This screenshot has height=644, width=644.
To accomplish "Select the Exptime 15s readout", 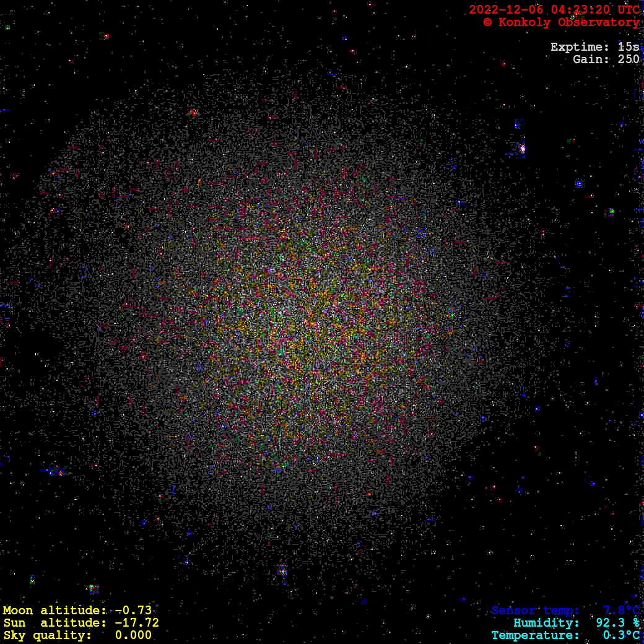I will pyautogui.click(x=594, y=47).
